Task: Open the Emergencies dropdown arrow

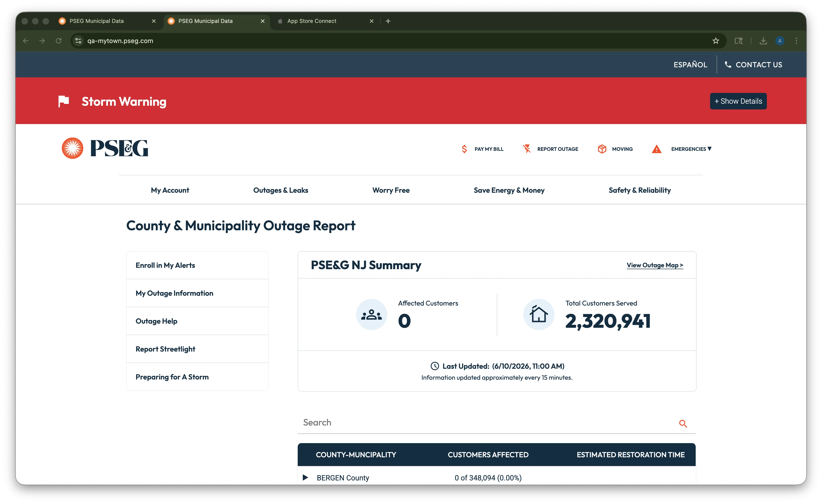Action: tap(710, 149)
